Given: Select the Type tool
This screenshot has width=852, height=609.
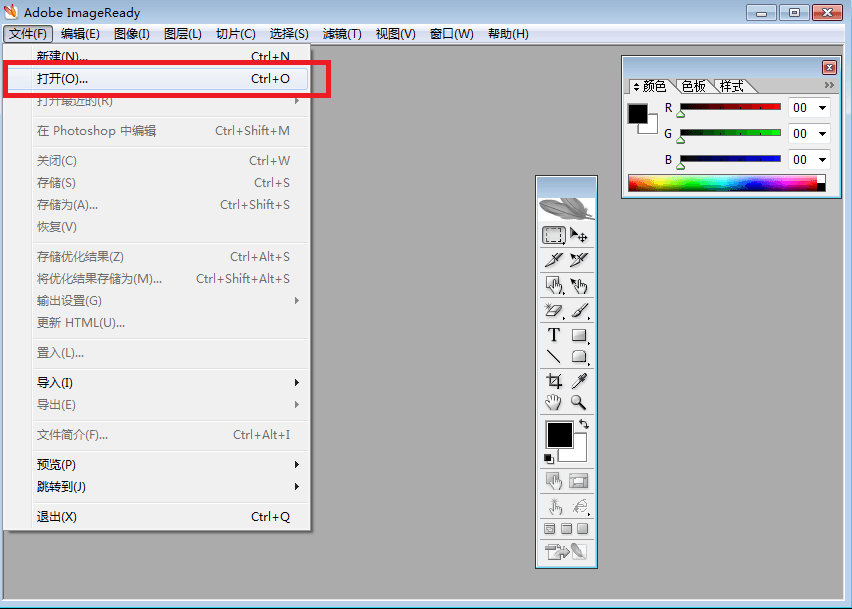Looking at the screenshot, I should click(554, 335).
